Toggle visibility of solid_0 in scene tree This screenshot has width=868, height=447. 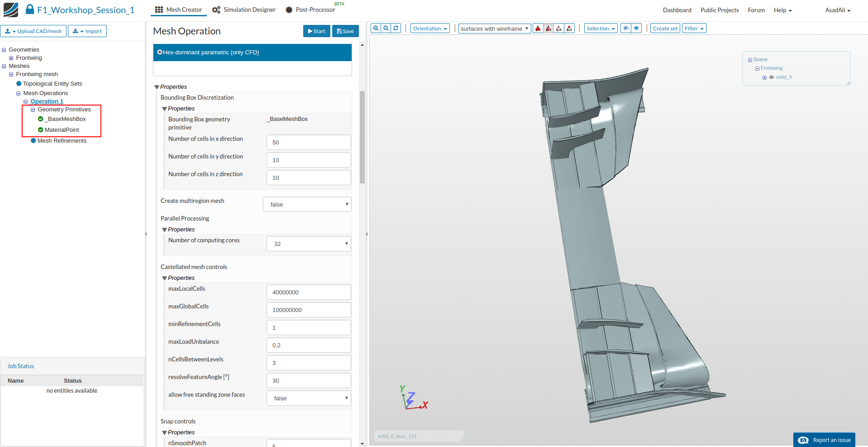coord(772,77)
